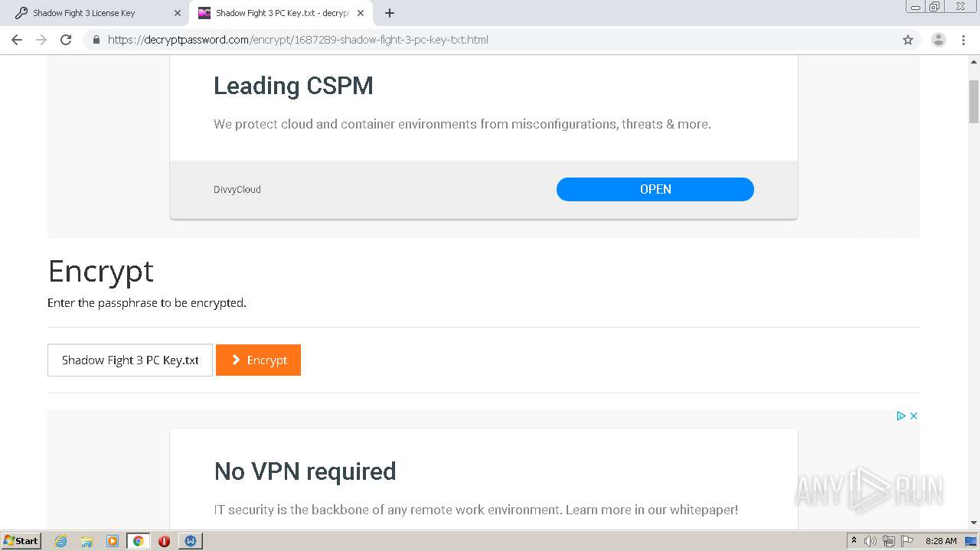Close the Shadow Fight 3 License Key tab
980x551 pixels.
[178, 13]
